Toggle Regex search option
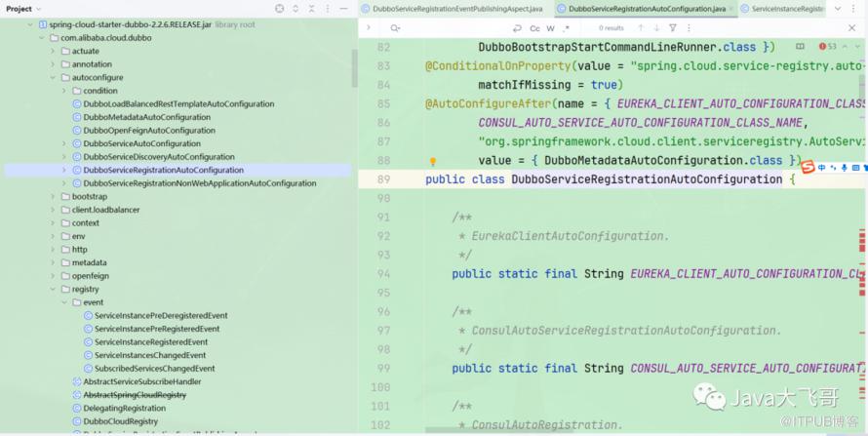Screen dimensions: 868x436 point(567,28)
